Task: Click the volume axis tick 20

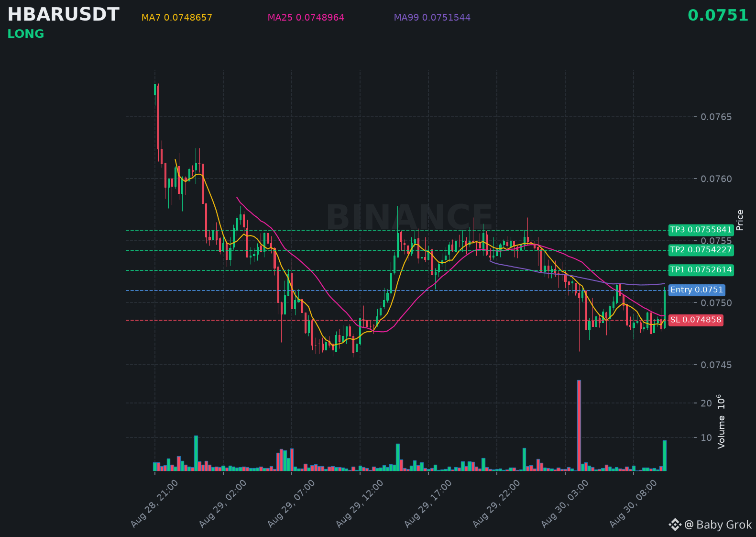Action: (x=706, y=403)
